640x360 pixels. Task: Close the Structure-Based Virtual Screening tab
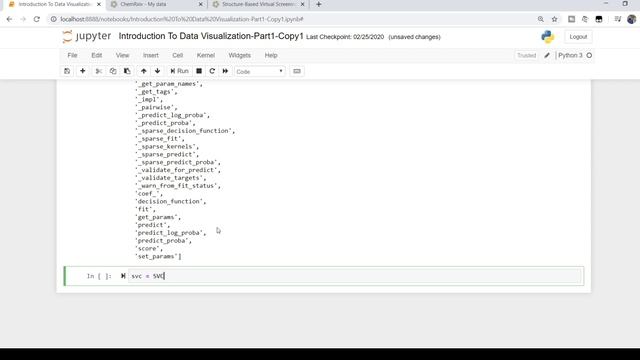click(302, 4)
